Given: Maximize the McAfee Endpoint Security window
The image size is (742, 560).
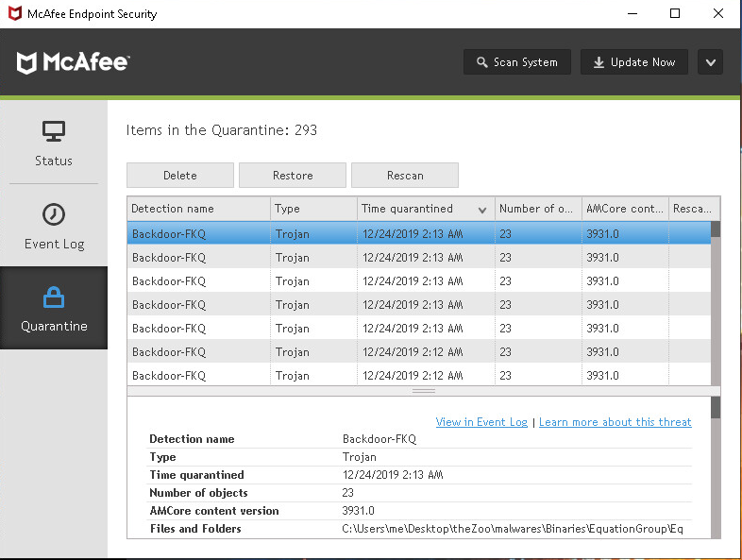Looking at the screenshot, I should pyautogui.click(x=675, y=13).
